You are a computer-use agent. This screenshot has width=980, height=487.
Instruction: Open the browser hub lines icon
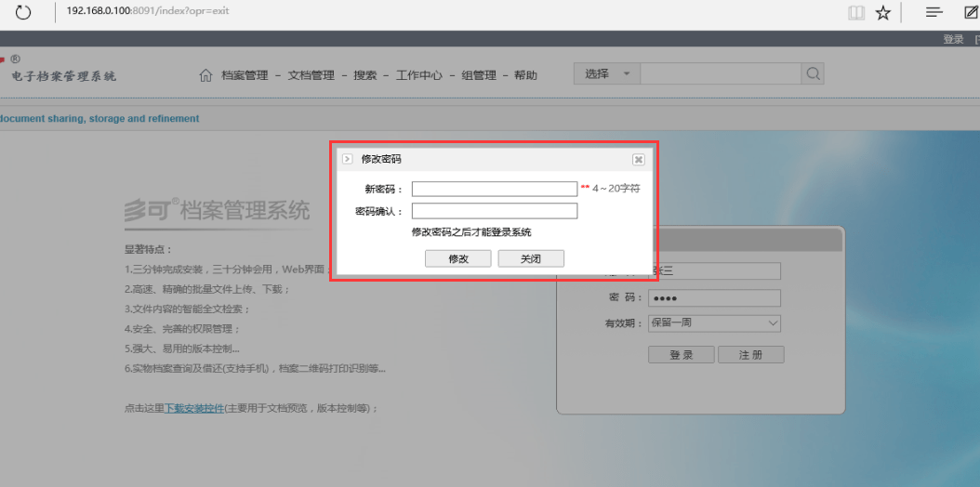934,12
